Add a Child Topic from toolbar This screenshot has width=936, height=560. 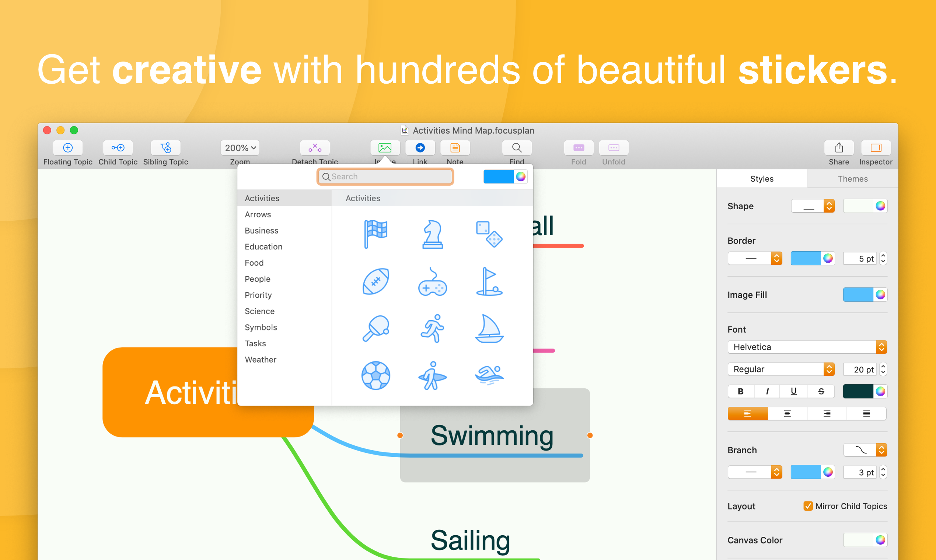click(118, 147)
